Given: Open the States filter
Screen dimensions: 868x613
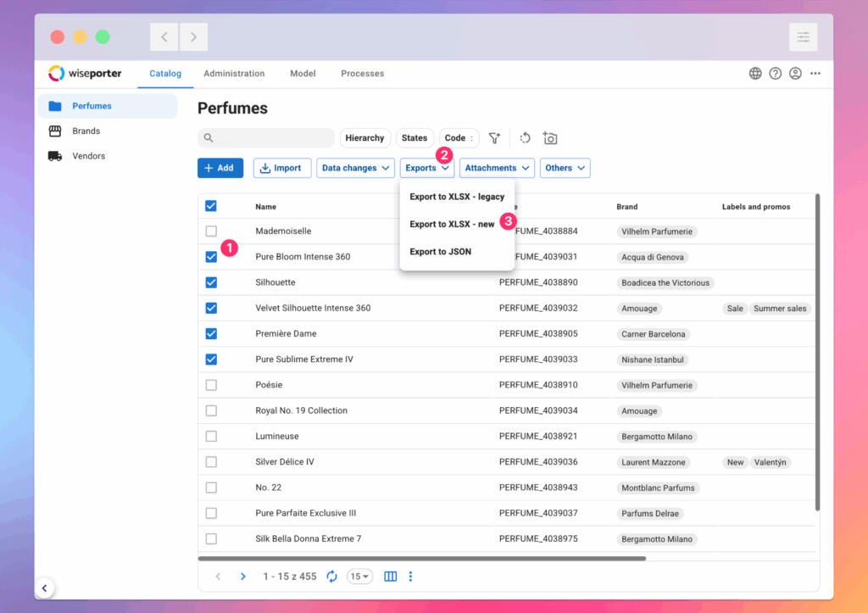Looking at the screenshot, I should tap(415, 138).
